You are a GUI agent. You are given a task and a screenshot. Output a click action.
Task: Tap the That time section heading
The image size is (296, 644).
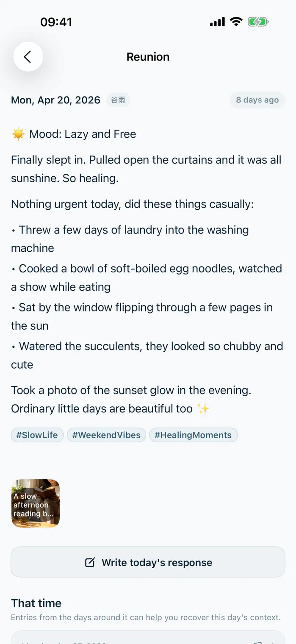tap(36, 603)
